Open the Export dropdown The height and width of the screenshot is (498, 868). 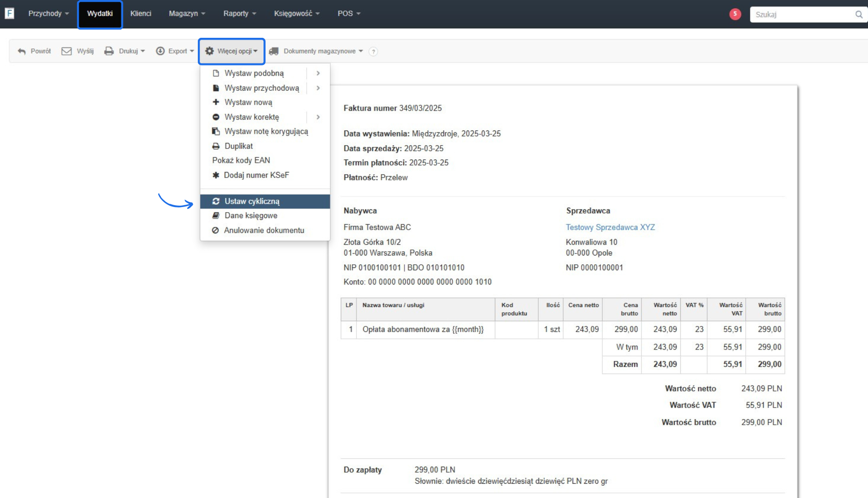tap(175, 51)
